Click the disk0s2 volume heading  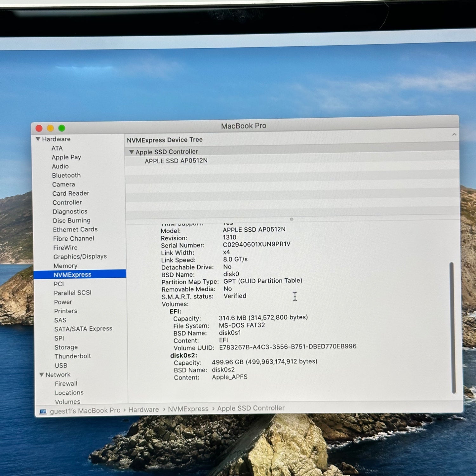tap(184, 355)
